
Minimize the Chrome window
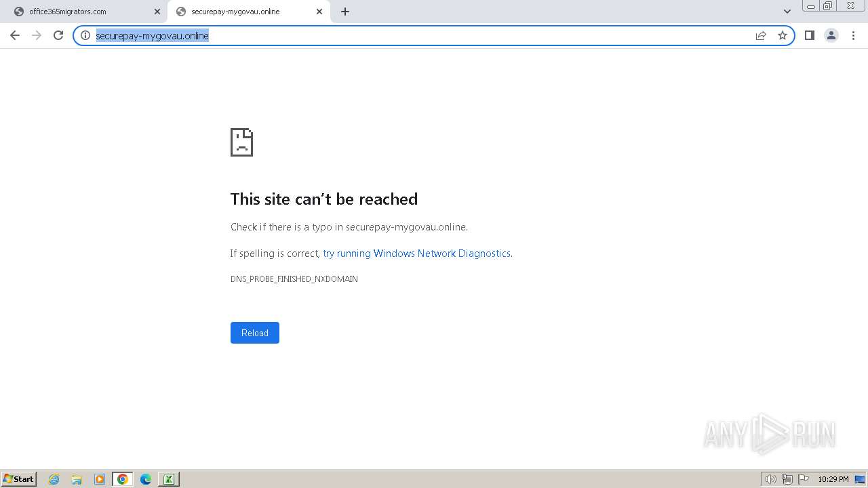(811, 6)
